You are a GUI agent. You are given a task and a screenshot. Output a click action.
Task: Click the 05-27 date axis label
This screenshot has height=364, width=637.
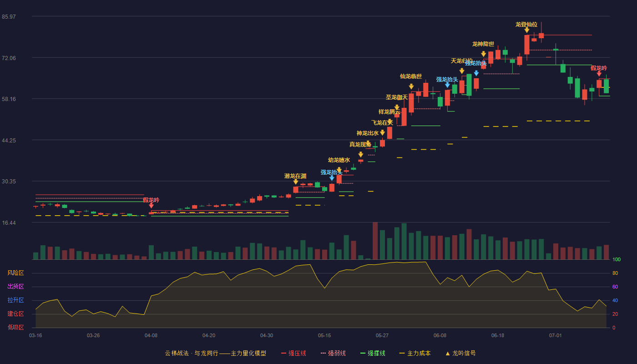pyautogui.click(x=382, y=335)
